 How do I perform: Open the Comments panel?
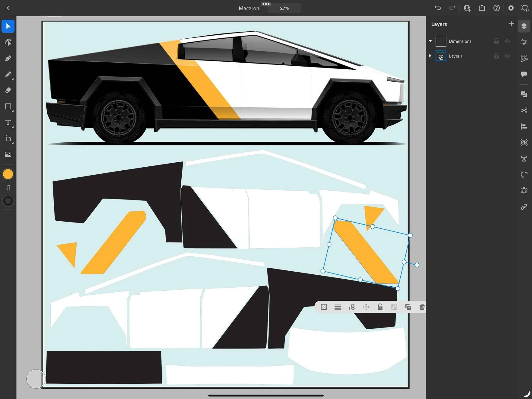[524, 74]
